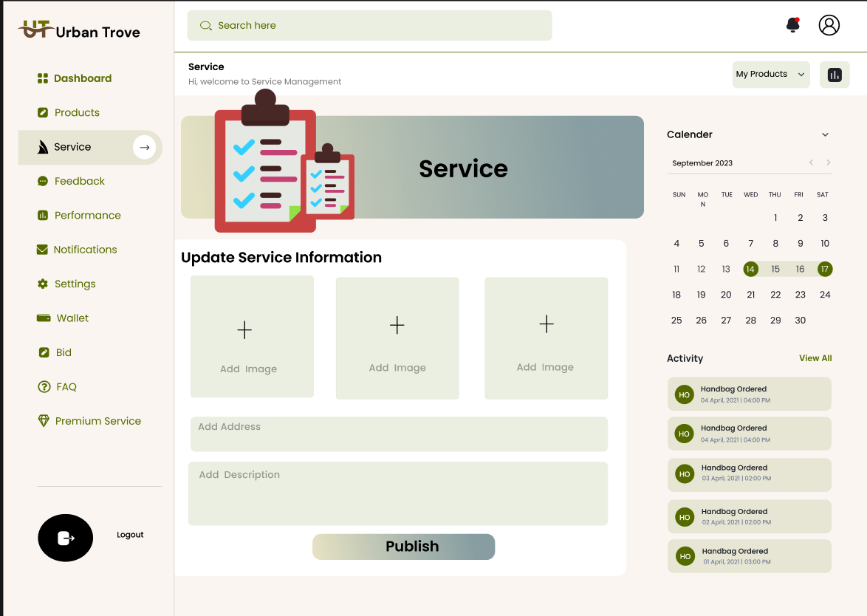This screenshot has width=867, height=616.
Task: Open Premium Service in the sidebar
Action: click(x=98, y=421)
